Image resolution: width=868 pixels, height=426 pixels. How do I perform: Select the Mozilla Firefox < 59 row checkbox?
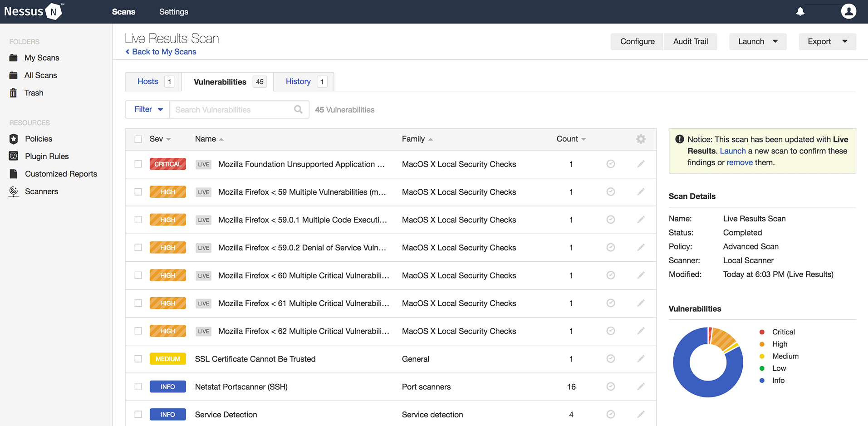[138, 192]
